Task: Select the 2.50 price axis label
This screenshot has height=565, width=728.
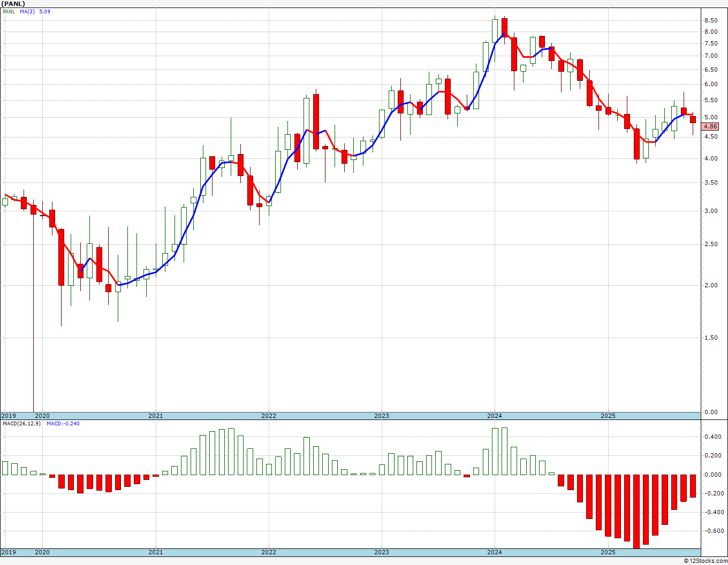Action: [711, 245]
